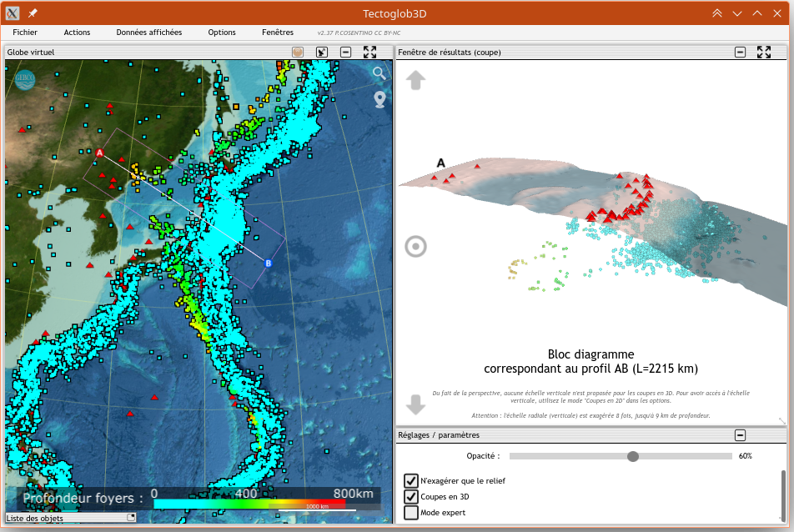This screenshot has width=794, height=532.
Task: Click the search magnifier on the globe
Action: [379, 73]
